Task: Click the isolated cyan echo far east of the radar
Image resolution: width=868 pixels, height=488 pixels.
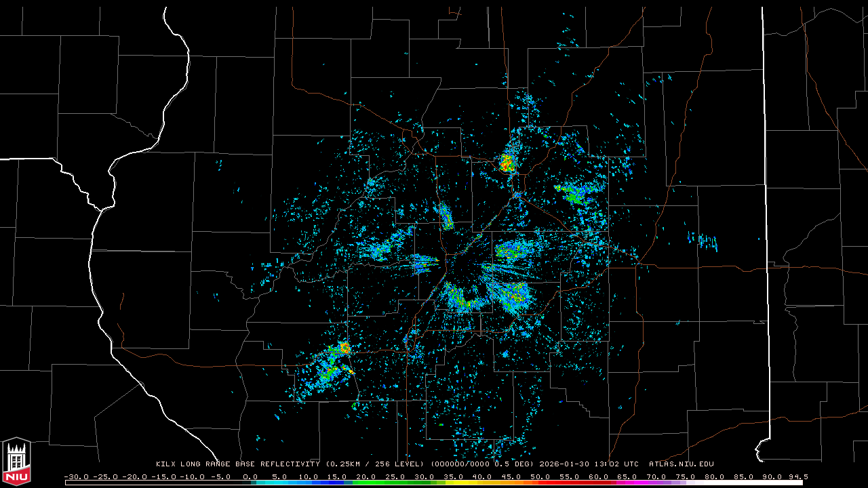Action: click(703, 241)
